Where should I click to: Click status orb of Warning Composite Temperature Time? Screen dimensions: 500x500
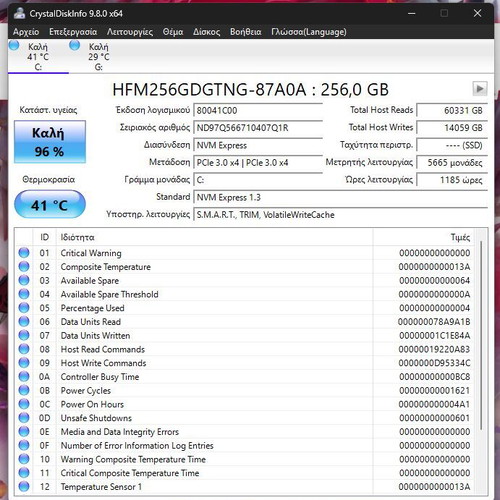coord(24,459)
